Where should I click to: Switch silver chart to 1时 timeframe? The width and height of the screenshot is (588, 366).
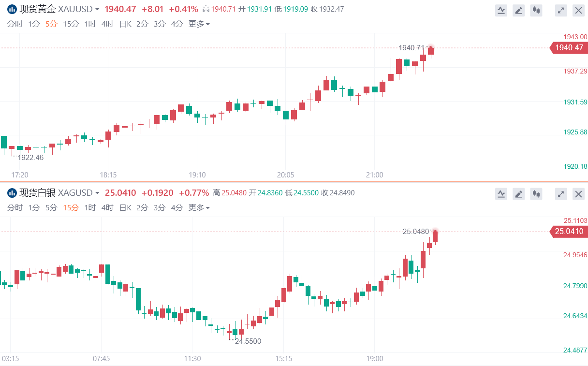[90, 208]
